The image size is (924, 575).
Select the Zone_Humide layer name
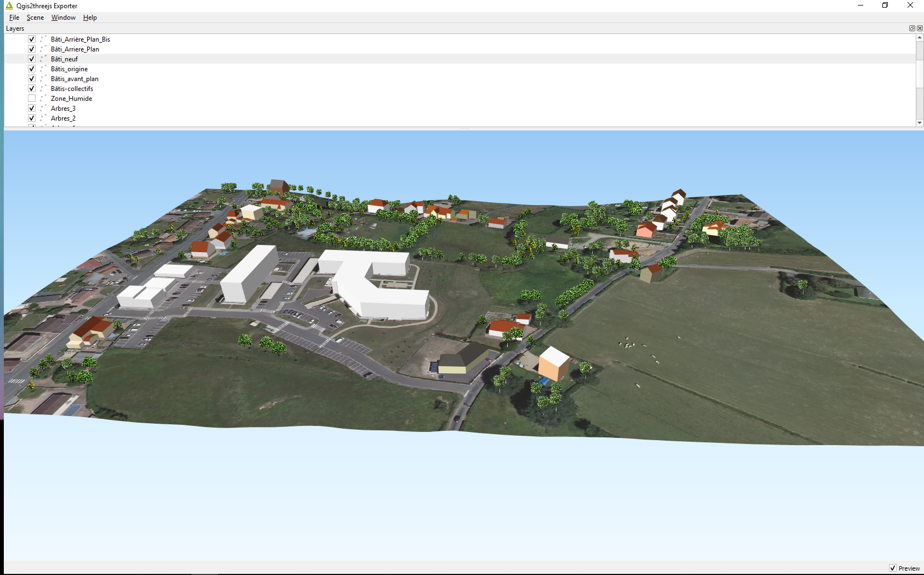[x=71, y=99]
